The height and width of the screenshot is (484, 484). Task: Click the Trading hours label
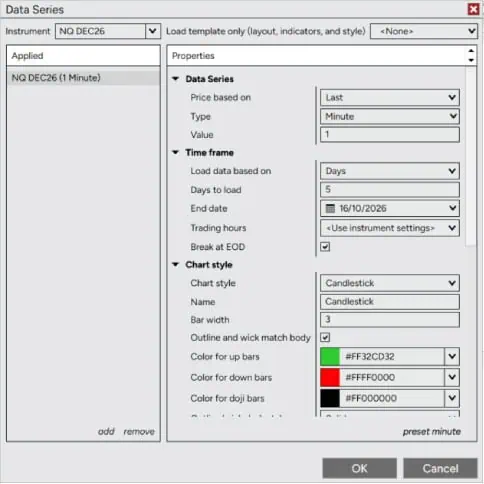[218, 228]
